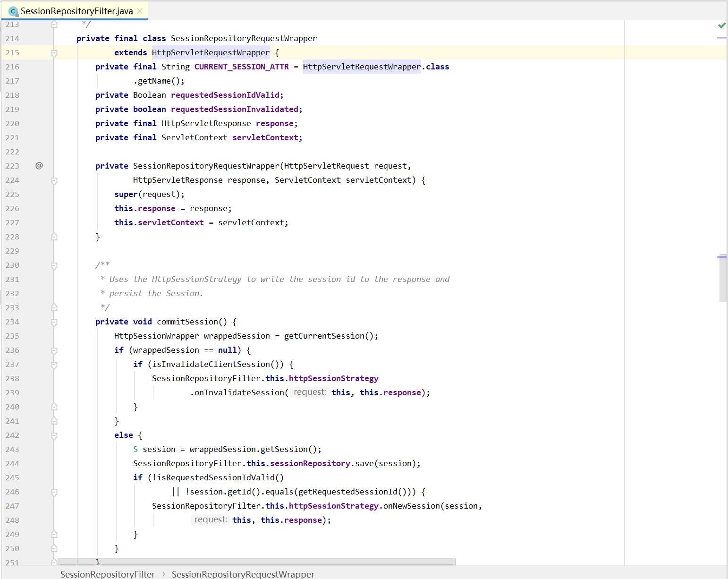Click the horizontal scrollbar thumb
The image size is (728, 579).
point(256,562)
